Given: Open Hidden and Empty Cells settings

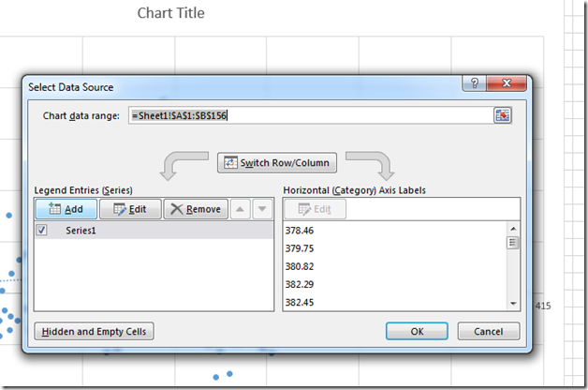Looking at the screenshot, I should [94, 331].
